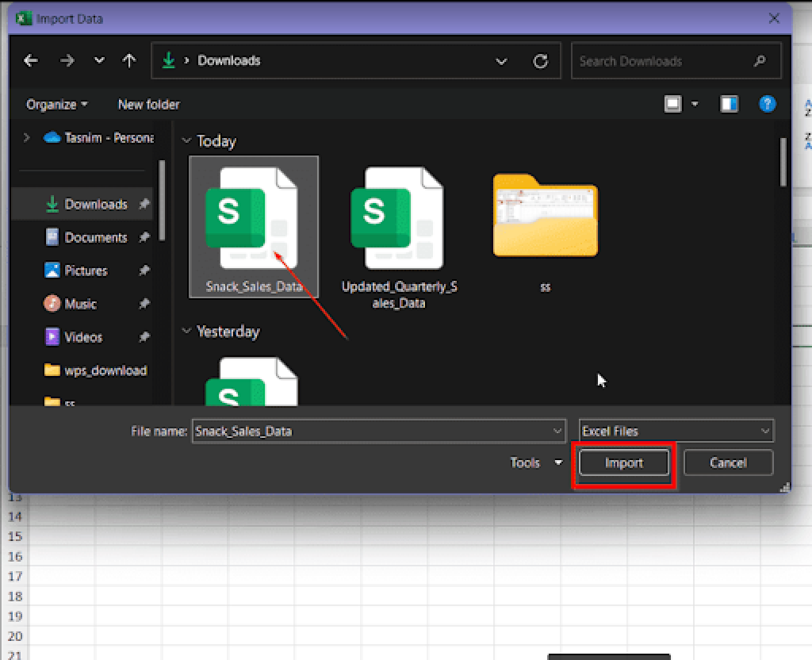The width and height of the screenshot is (812, 660).
Task: Navigate up one folder level
Action: pyautogui.click(x=129, y=60)
